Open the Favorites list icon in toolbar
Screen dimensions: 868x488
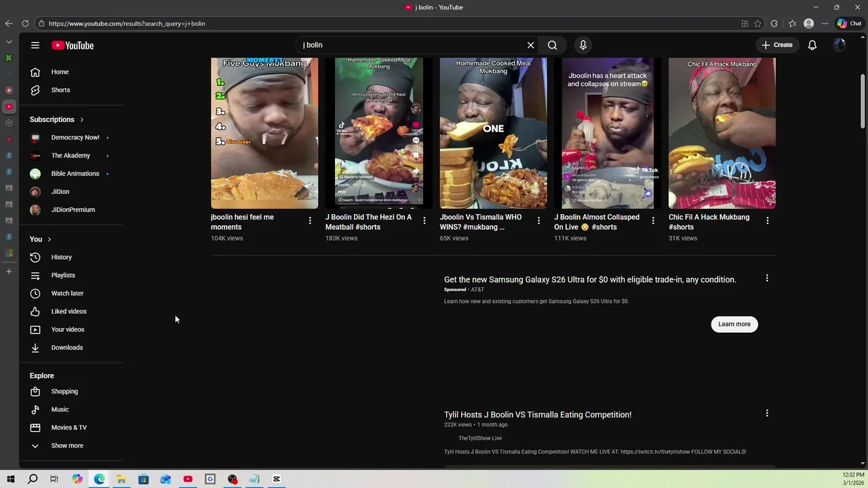click(792, 24)
